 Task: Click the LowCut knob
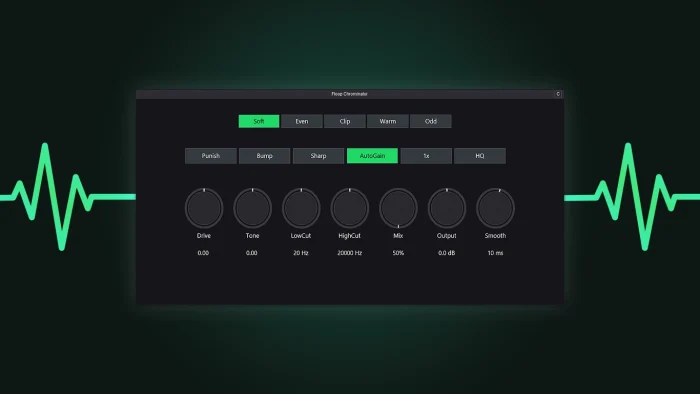click(301, 208)
